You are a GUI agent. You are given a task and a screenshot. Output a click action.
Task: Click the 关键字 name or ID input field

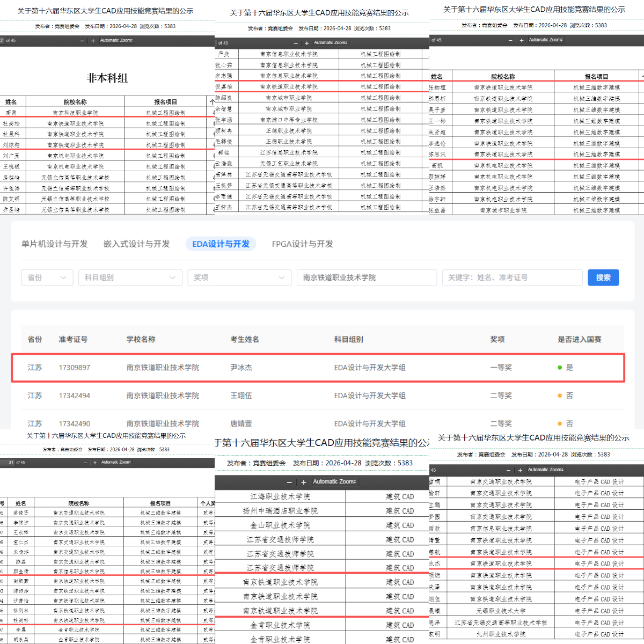512,277
